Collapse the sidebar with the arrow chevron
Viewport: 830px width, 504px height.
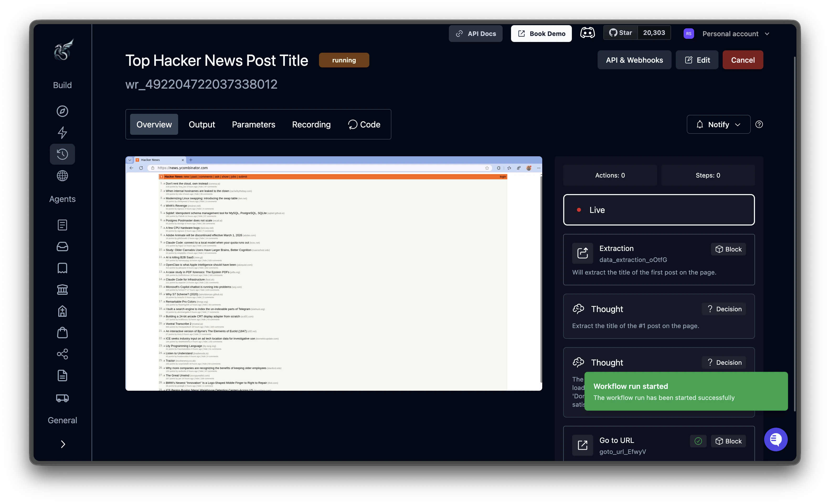[63, 444]
